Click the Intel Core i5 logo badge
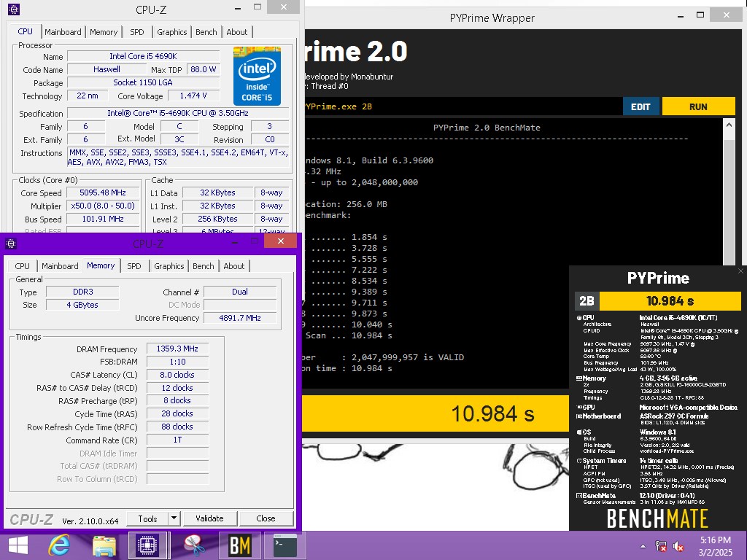The width and height of the screenshot is (747, 560). pyautogui.click(x=257, y=76)
